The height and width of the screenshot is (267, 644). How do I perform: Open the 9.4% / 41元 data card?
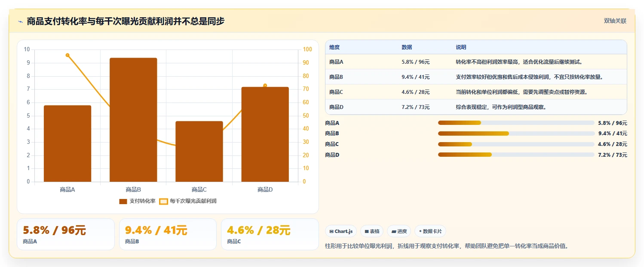[x=168, y=234]
